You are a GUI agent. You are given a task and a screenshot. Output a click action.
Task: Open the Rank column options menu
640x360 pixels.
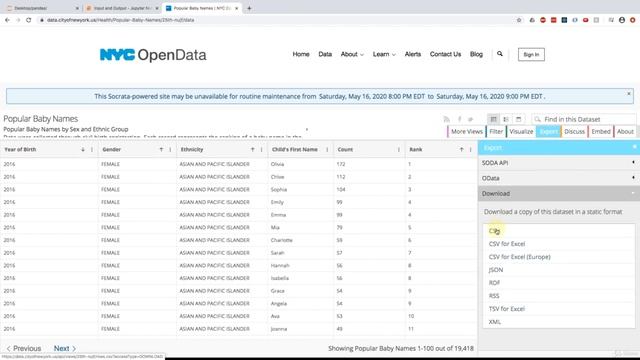471,149
